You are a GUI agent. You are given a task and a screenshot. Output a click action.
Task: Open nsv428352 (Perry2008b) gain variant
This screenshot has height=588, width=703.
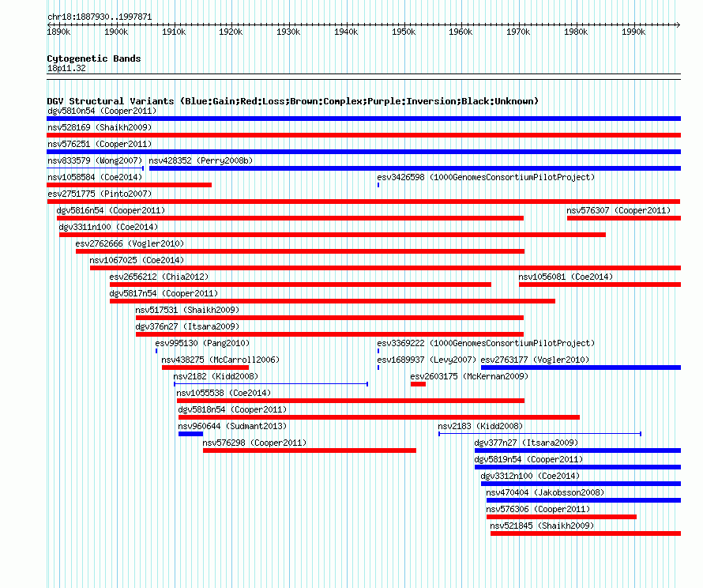(201, 160)
